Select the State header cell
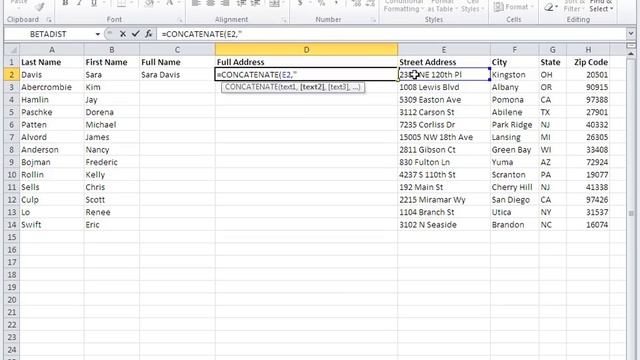640x360 pixels. 553,62
